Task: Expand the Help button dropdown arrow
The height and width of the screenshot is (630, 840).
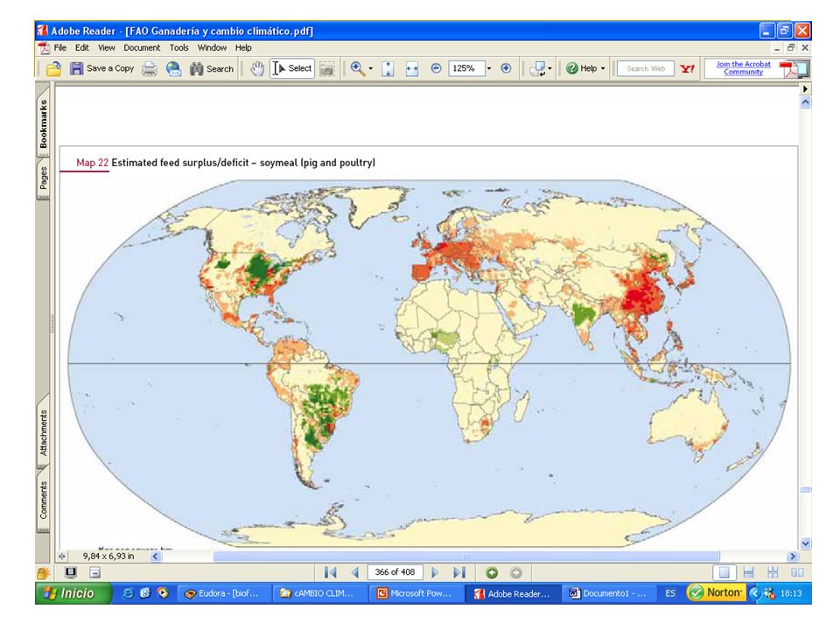Action: click(x=603, y=68)
